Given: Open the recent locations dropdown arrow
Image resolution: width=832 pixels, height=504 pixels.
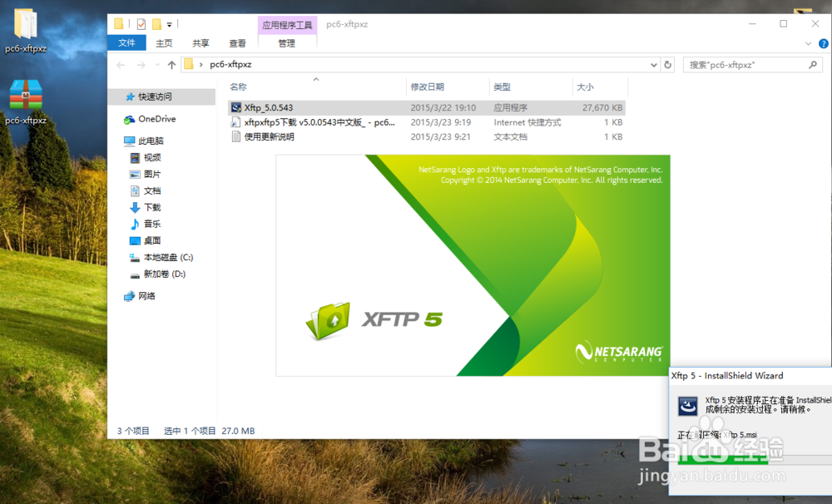Looking at the screenshot, I should click(157, 65).
